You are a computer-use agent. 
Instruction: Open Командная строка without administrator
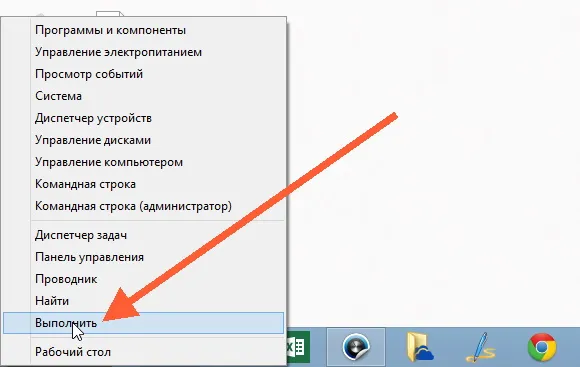click(x=144, y=184)
